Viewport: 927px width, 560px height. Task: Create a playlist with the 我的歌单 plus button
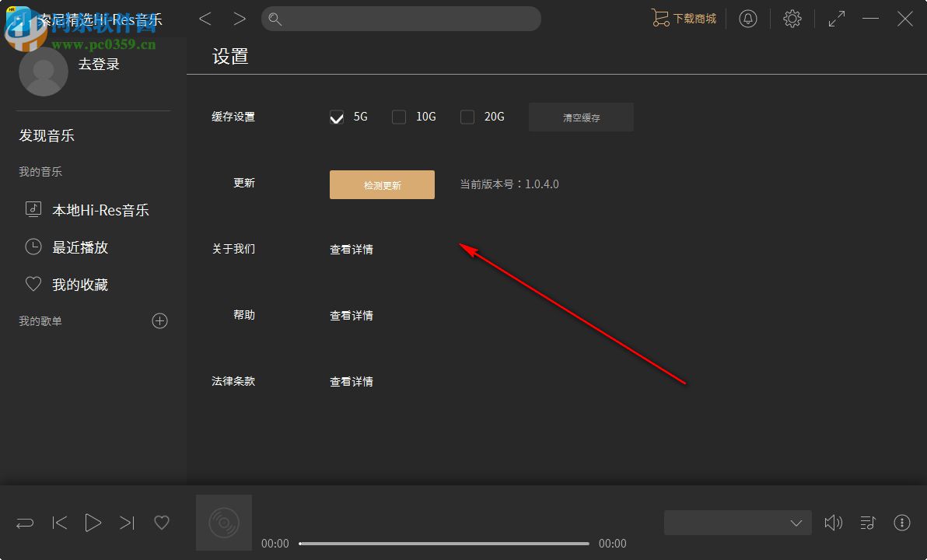point(159,320)
